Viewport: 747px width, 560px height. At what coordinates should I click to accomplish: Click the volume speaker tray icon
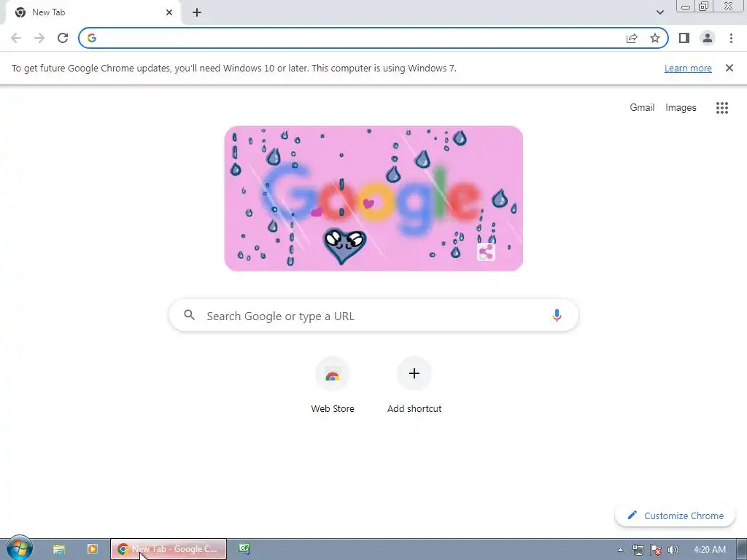(x=673, y=550)
